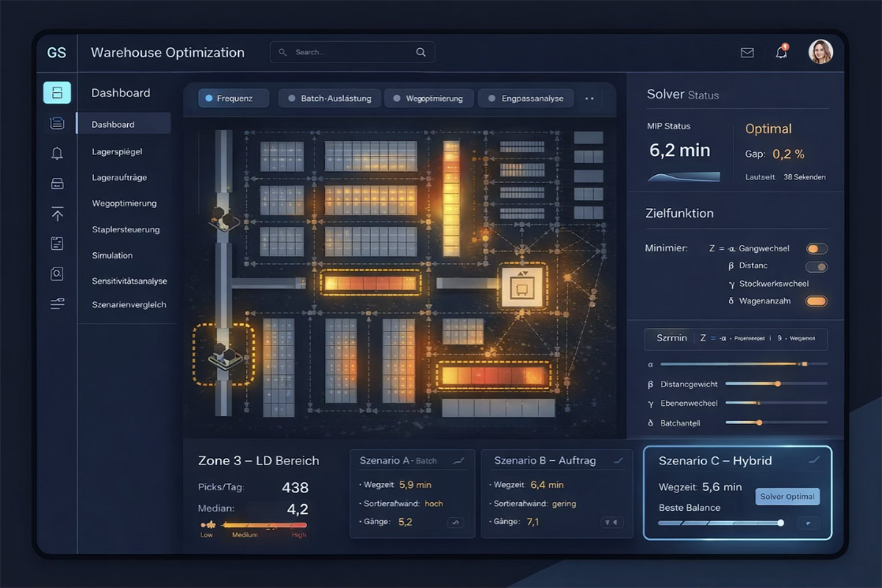Select the red hotspot rack at map bottom right
Screen dimensions: 882x588
point(492,375)
